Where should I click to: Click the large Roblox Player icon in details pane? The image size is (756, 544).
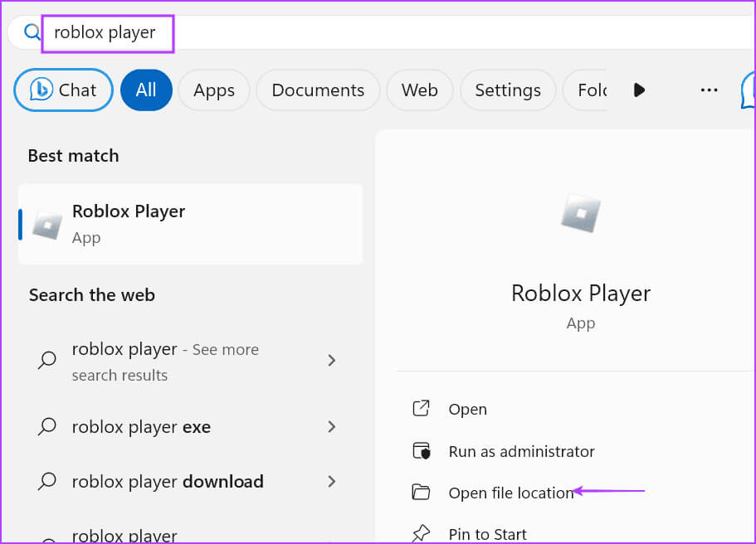pyautogui.click(x=581, y=213)
